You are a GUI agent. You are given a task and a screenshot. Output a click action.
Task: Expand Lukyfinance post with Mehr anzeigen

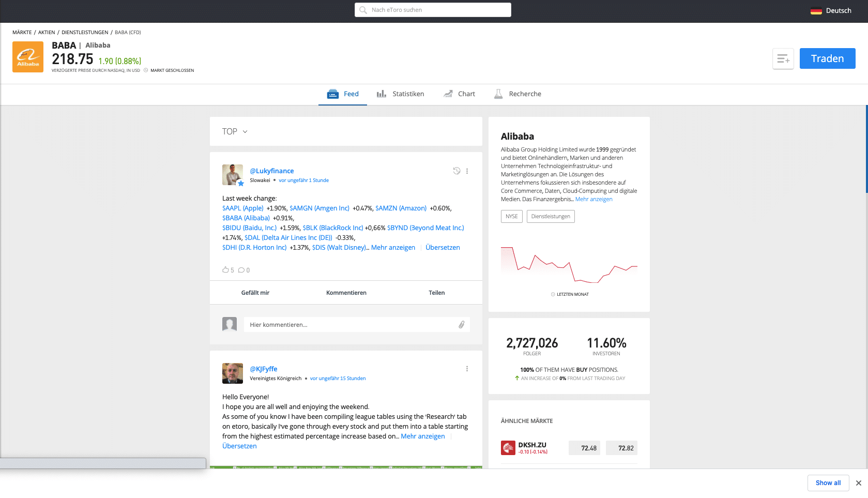click(393, 247)
